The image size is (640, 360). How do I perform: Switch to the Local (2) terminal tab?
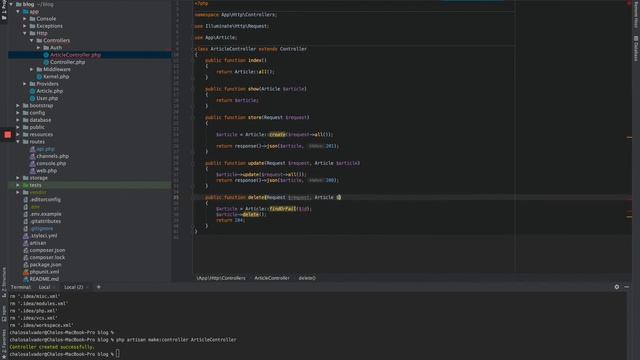(x=73, y=287)
